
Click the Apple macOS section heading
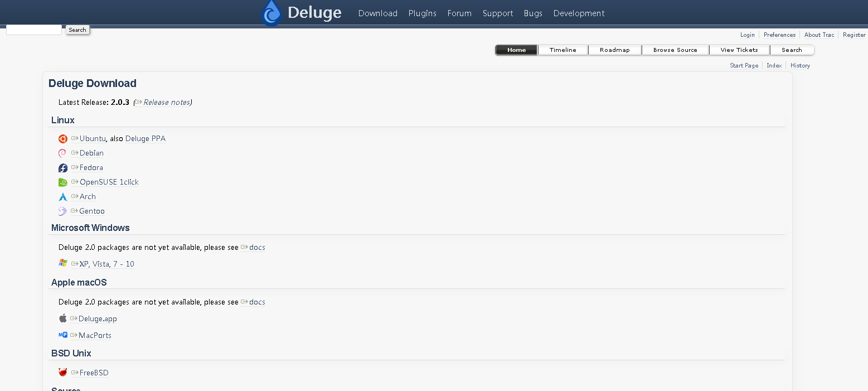coord(79,283)
